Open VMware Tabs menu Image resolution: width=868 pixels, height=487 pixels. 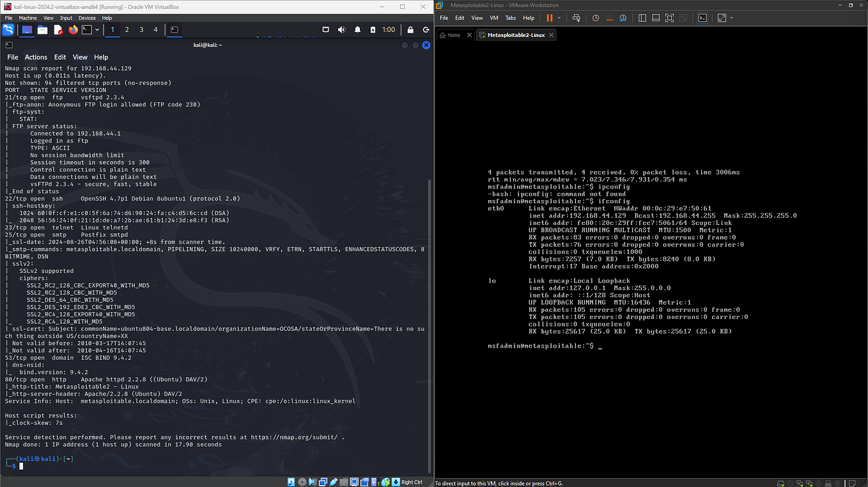511,18
